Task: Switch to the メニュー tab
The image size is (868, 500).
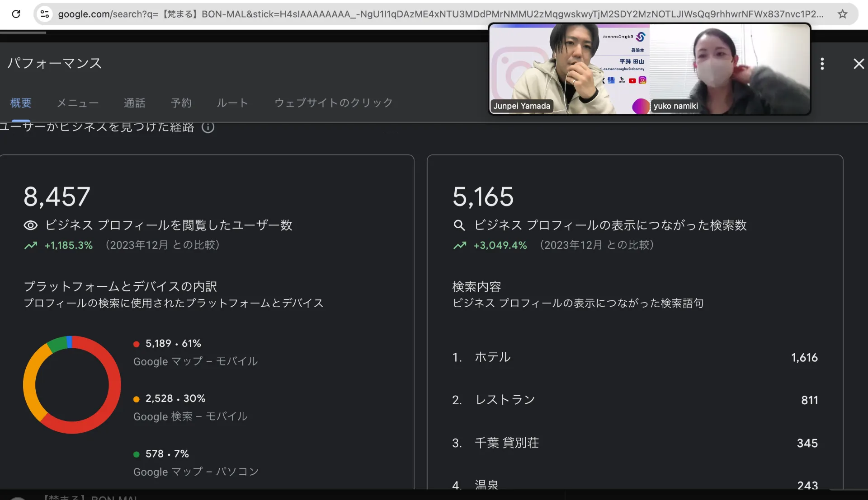Action: click(77, 103)
